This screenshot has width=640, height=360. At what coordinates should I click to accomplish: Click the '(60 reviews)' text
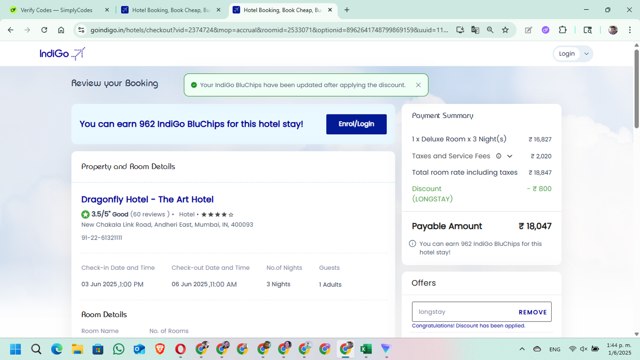click(150, 214)
